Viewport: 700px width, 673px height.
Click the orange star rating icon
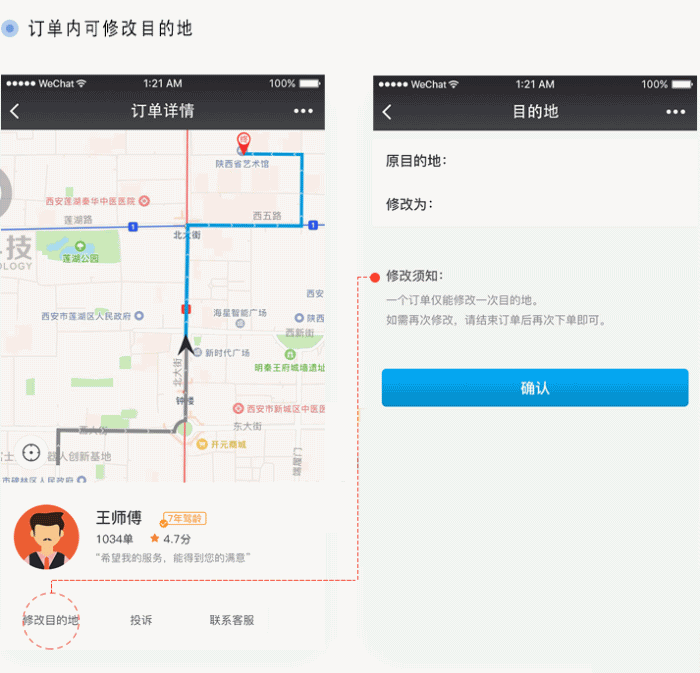click(155, 539)
